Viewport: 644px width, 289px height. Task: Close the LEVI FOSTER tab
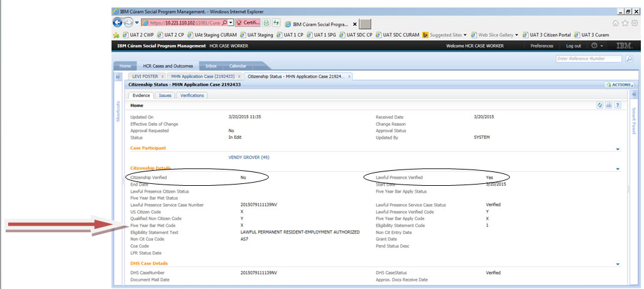point(163,77)
